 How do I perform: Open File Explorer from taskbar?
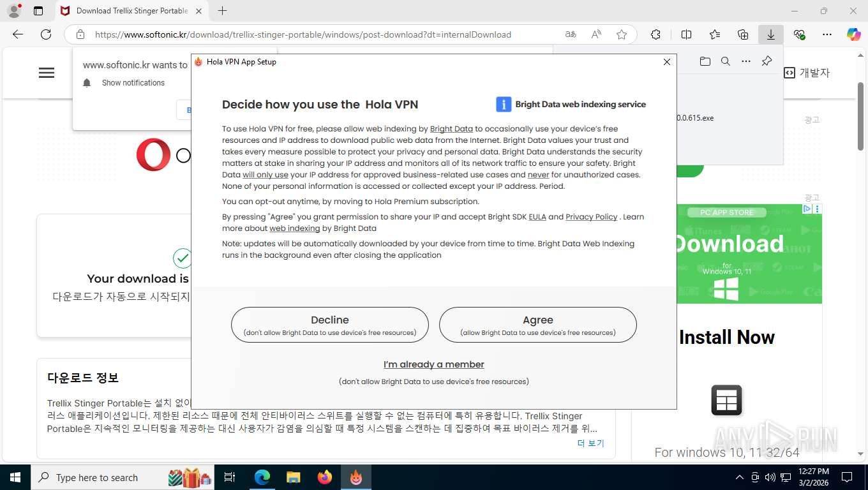pos(293,477)
